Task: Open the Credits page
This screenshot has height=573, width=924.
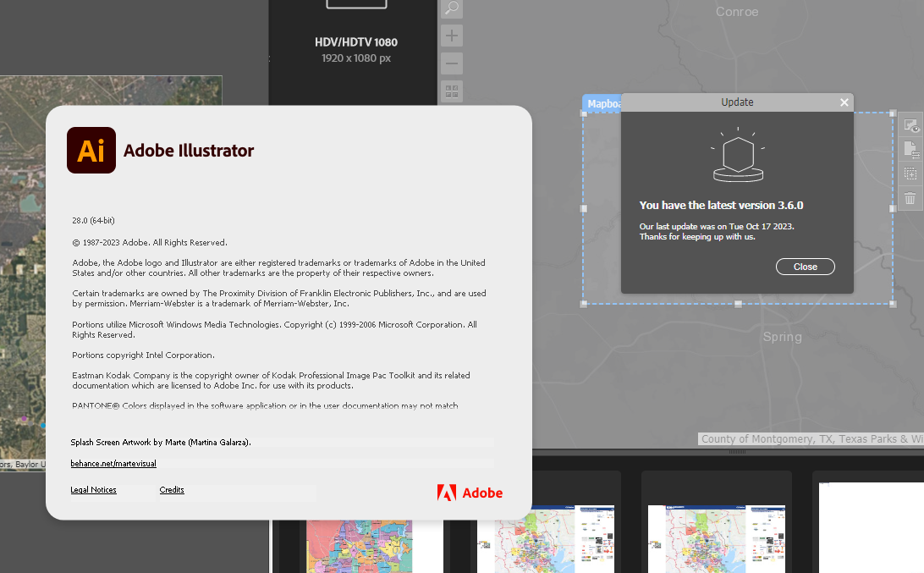Action: [172, 489]
